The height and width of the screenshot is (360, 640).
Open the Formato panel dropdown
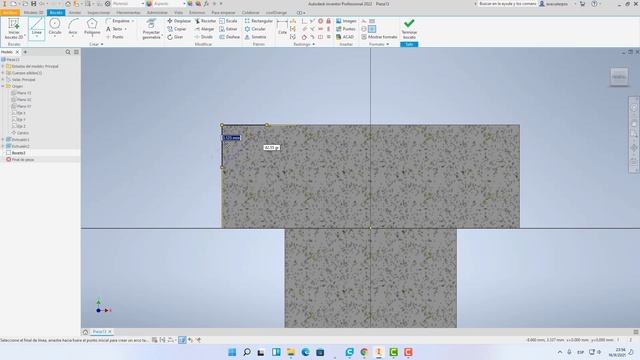(379, 44)
